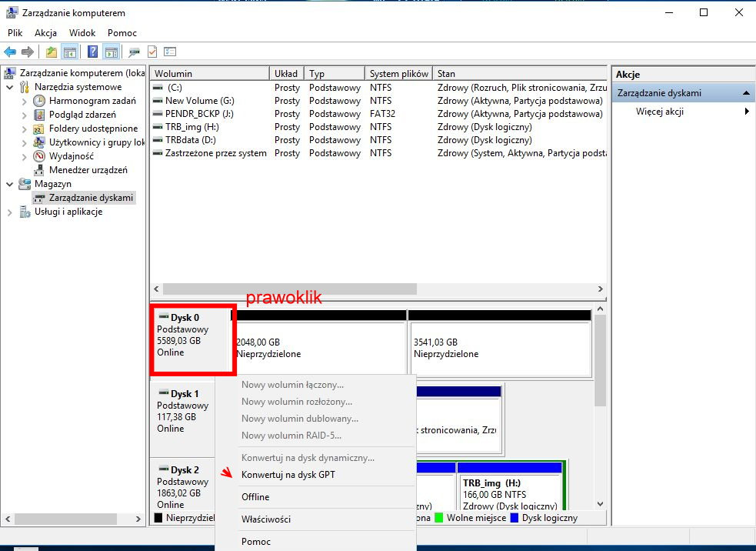Click the disk rescan connect toolbar icon
The height and width of the screenshot is (551, 756).
pyautogui.click(x=134, y=52)
